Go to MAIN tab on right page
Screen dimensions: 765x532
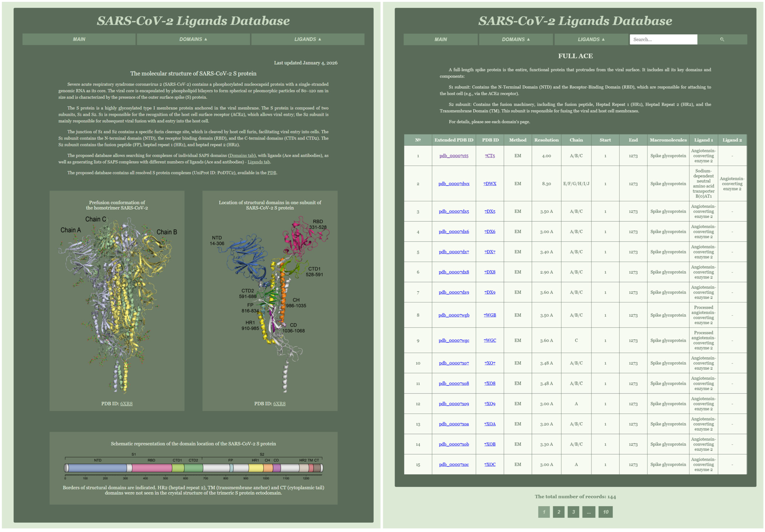coord(440,39)
